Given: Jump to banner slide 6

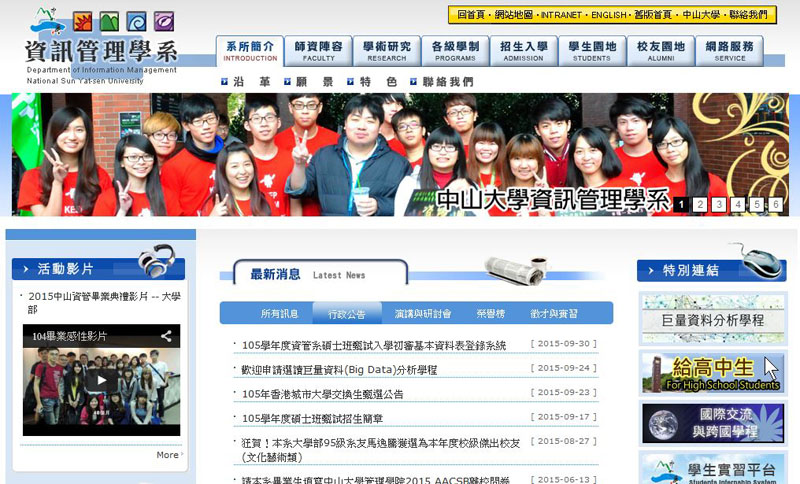Looking at the screenshot, I should 775,204.
